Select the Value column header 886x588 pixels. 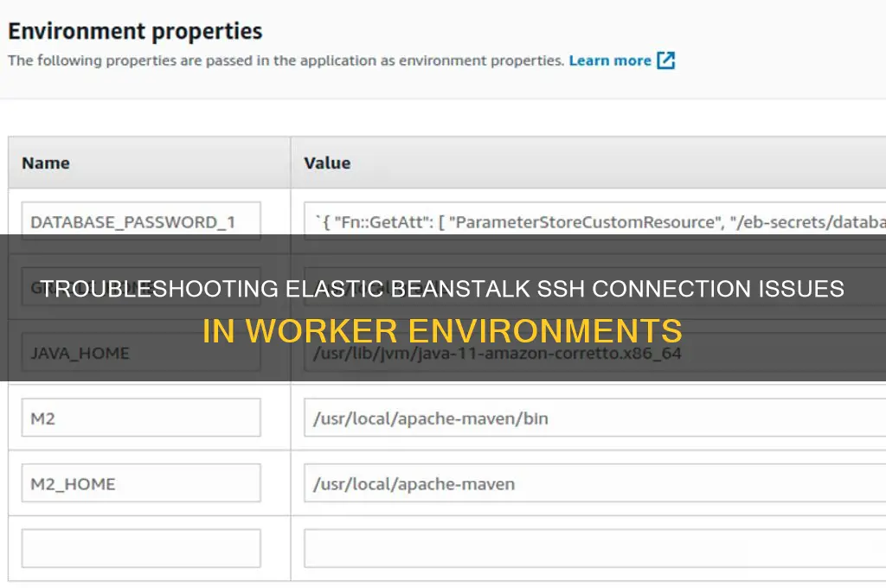click(x=327, y=163)
